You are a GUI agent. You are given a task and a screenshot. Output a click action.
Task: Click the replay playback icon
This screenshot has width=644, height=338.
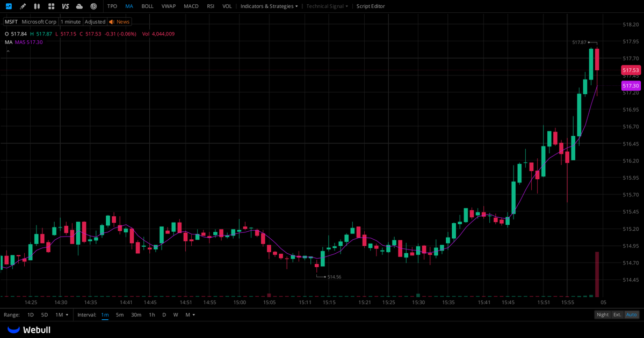click(93, 6)
